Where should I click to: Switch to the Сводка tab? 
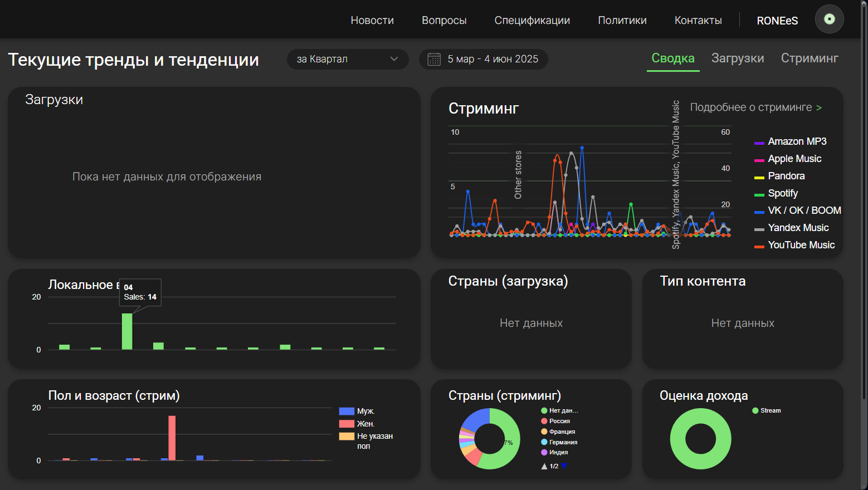pos(673,58)
